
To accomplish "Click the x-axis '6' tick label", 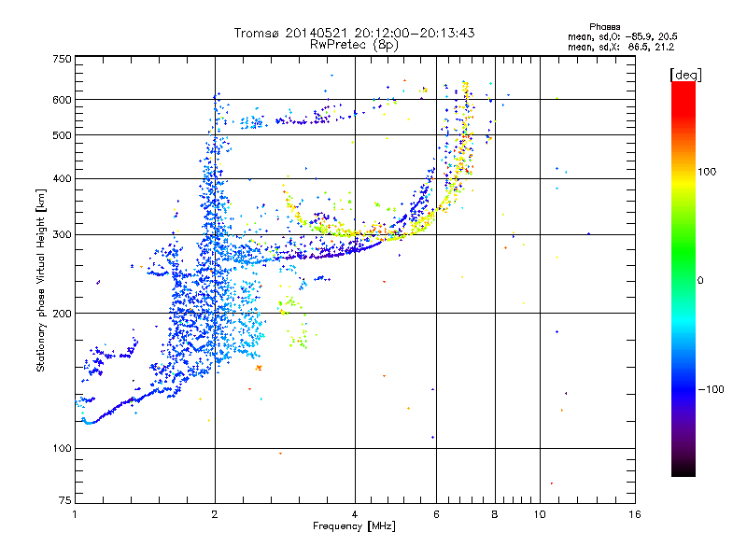I will (x=436, y=514).
